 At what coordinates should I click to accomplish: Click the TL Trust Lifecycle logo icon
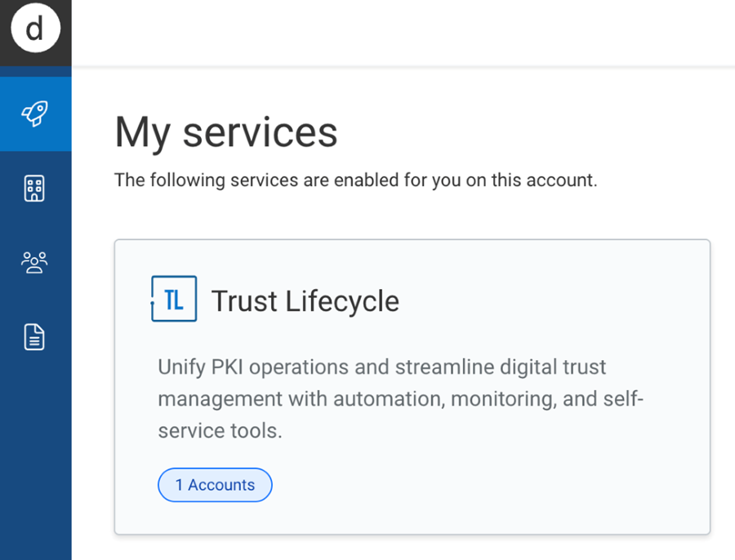coord(174,299)
